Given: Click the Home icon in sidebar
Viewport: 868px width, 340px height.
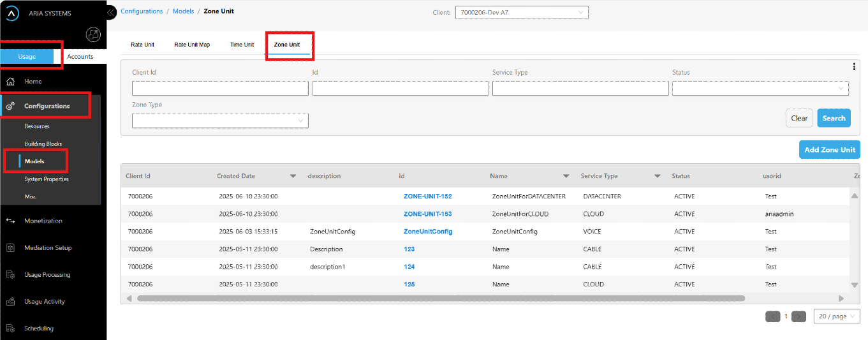Looking at the screenshot, I should point(11,82).
